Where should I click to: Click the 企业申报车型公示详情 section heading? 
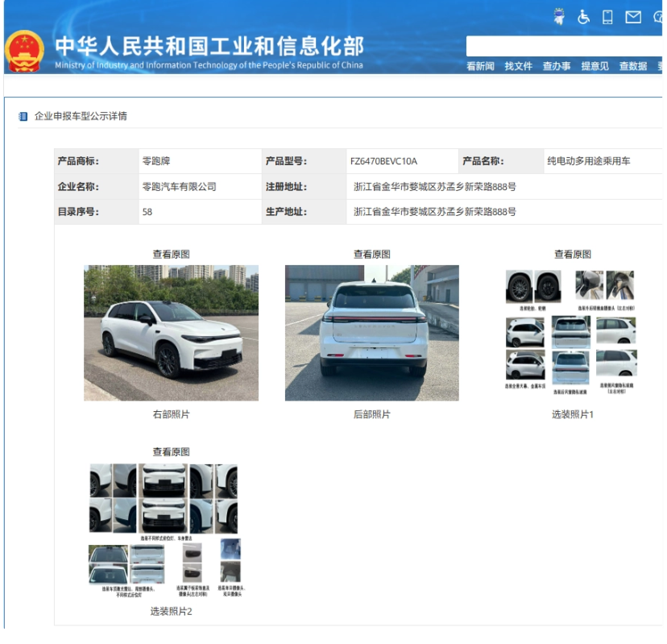pyautogui.click(x=81, y=116)
